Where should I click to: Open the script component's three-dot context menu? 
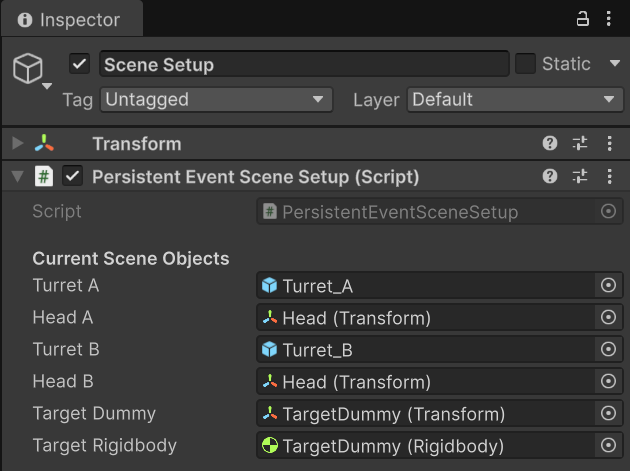tap(609, 176)
